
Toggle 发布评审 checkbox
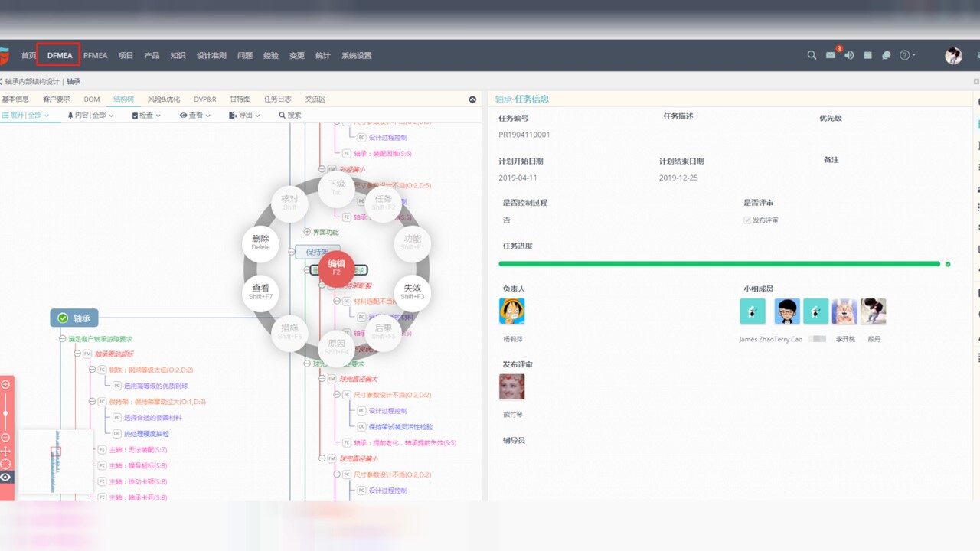point(747,220)
